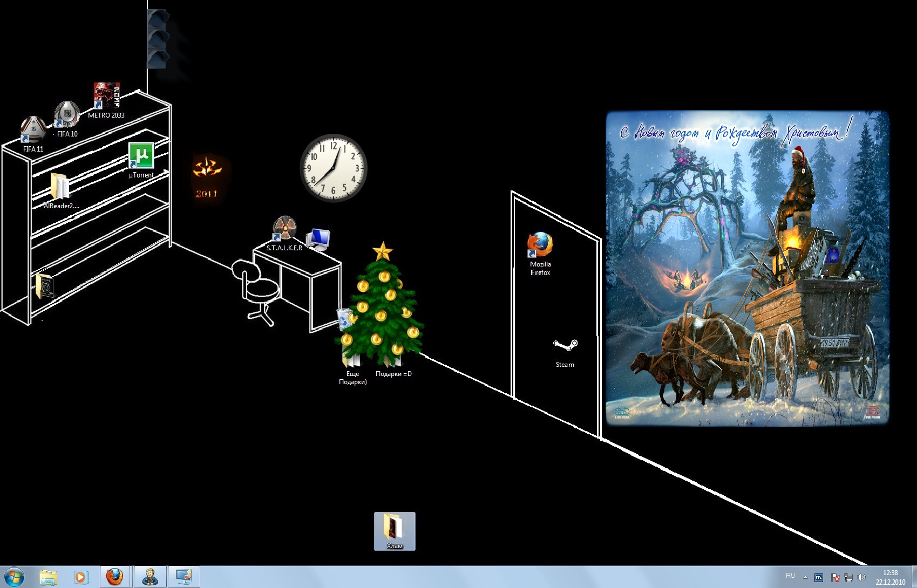
Task: Open the 12:38 clock and date in tray
Action: [x=890, y=577]
